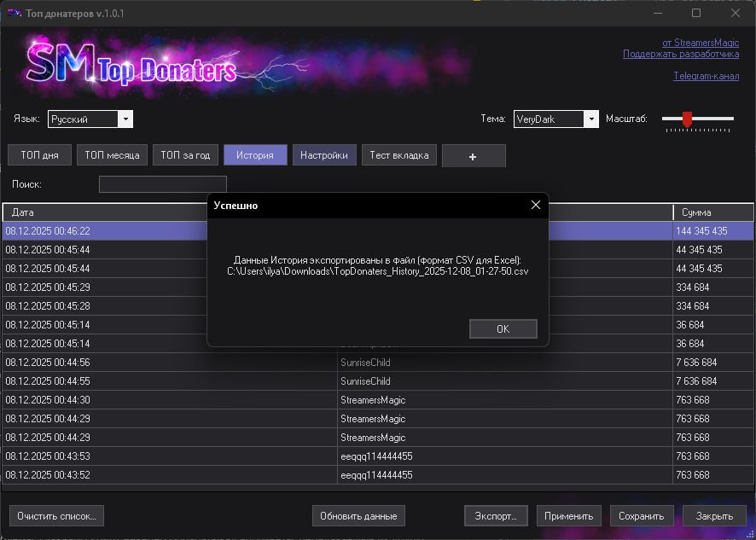Close the Успешно dialog with X
Image resolution: width=756 pixels, height=540 pixels.
click(536, 206)
